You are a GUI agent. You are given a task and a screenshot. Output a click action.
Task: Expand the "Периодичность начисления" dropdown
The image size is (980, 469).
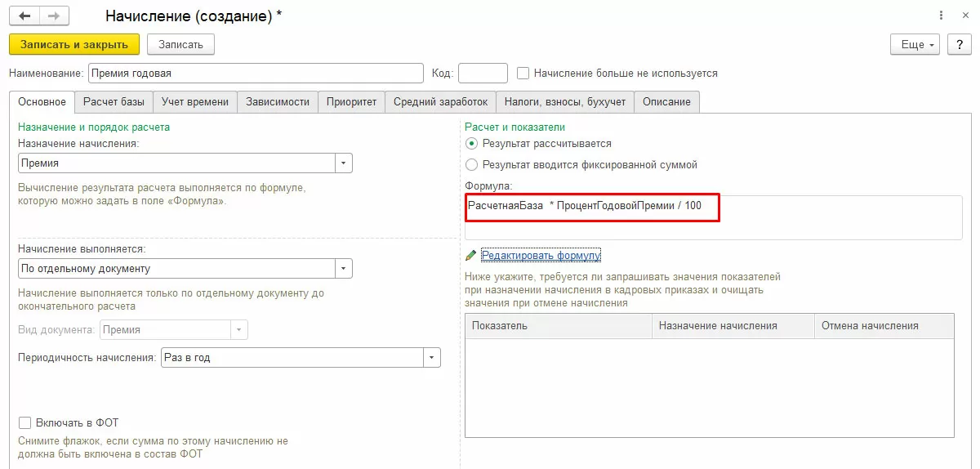pyautogui.click(x=432, y=358)
